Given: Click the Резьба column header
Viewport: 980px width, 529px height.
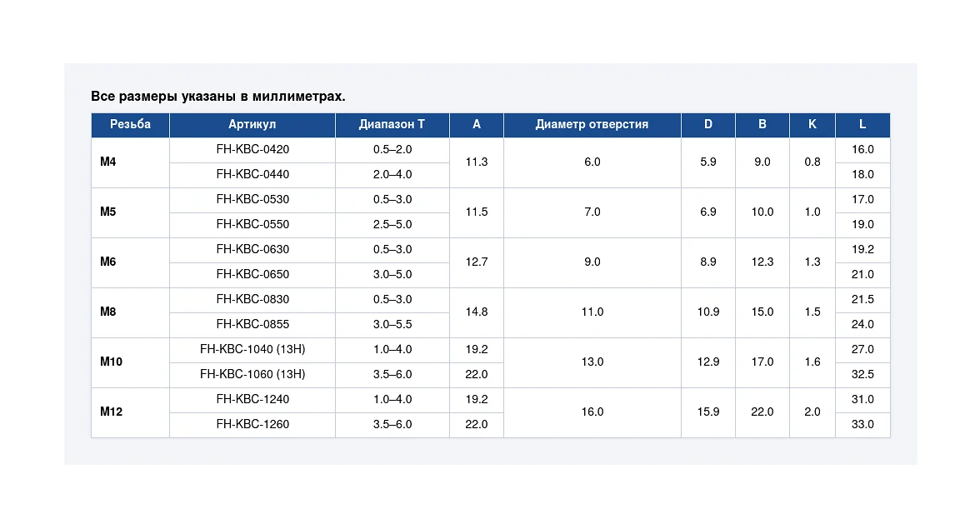Looking at the screenshot, I should (x=130, y=124).
